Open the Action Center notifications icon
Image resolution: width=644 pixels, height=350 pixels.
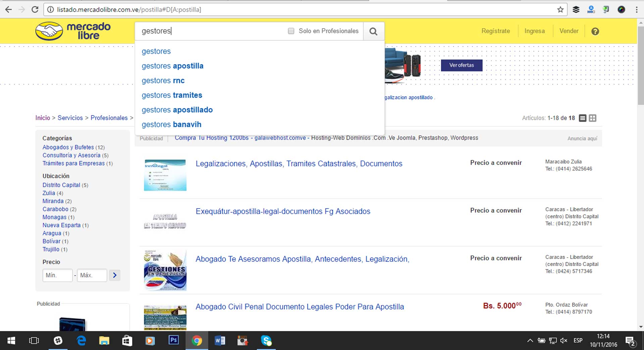[x=630, y=341]
